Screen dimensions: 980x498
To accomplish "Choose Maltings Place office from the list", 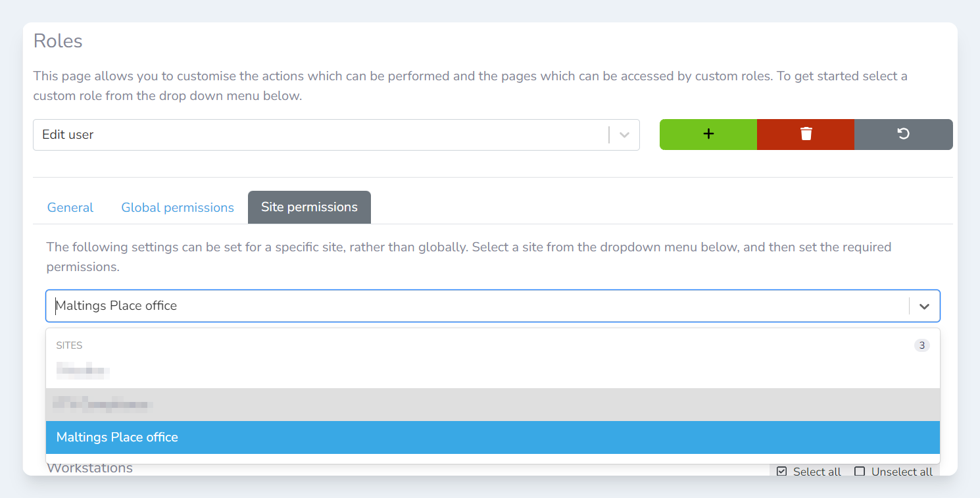I will 117,437.
